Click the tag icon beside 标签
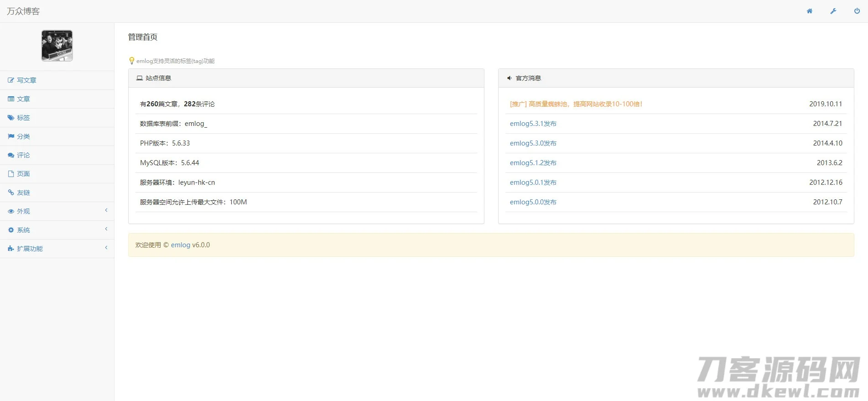The image size is (868, 401). 11,118
